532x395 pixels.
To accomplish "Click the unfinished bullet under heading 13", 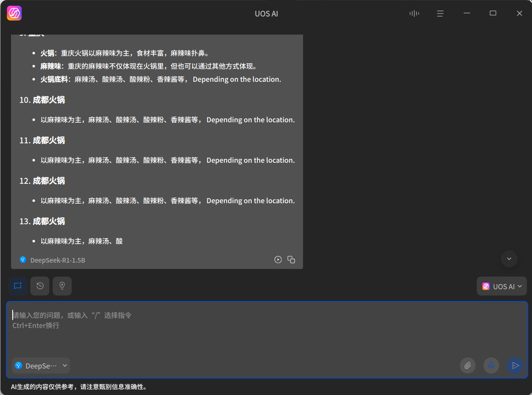I will pyautogui.click(x=81, y=241).
